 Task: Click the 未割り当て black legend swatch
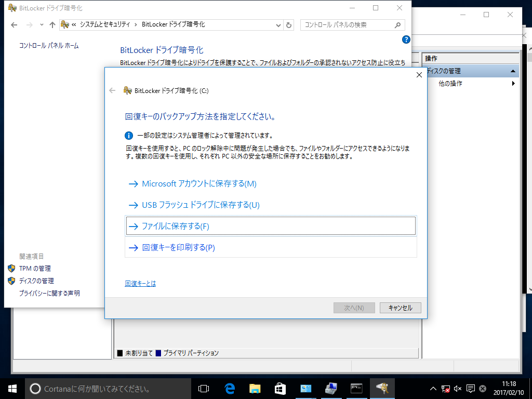120,353
